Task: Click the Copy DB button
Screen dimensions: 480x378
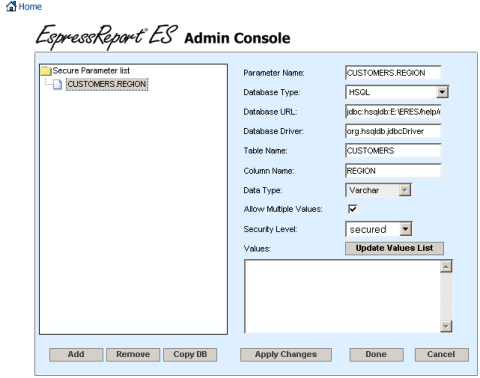Action: 190,355
